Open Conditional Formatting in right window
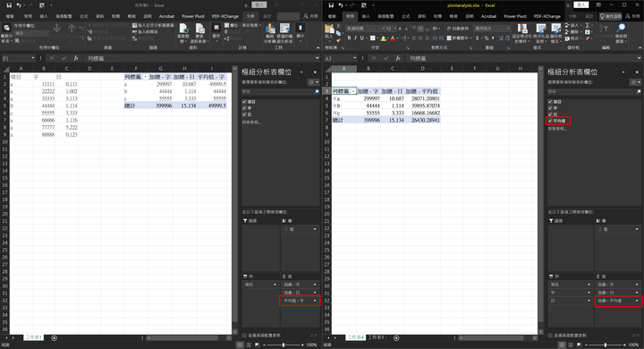 click(x=522, y=33)
